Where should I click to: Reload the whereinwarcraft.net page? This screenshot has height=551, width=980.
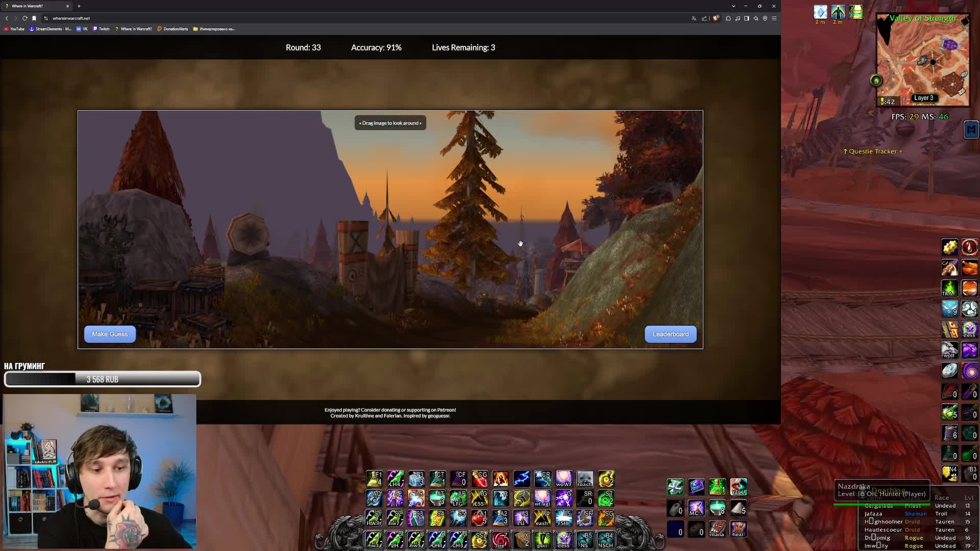point(24,18)
